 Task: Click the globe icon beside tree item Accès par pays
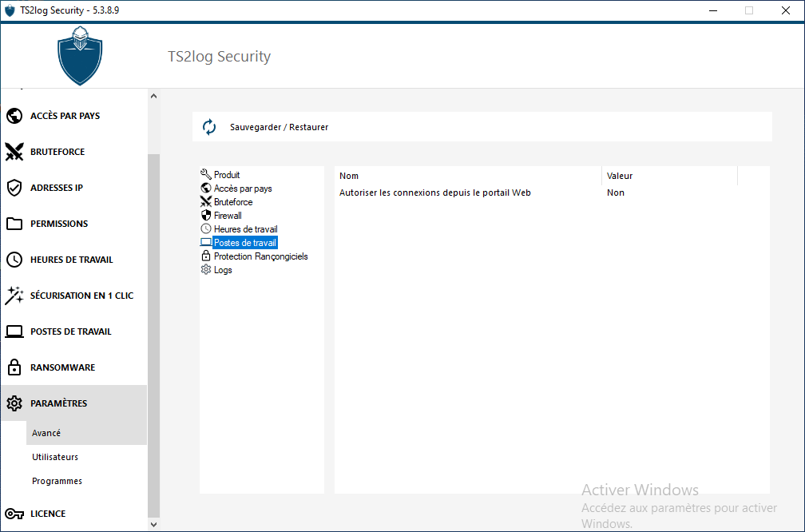tap(206, 188)
